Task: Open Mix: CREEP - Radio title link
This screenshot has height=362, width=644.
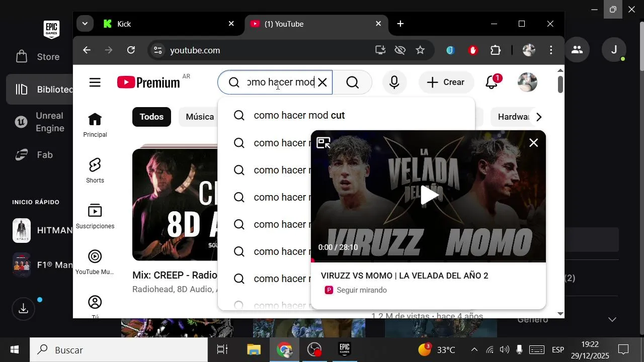Action: point(175,275)
